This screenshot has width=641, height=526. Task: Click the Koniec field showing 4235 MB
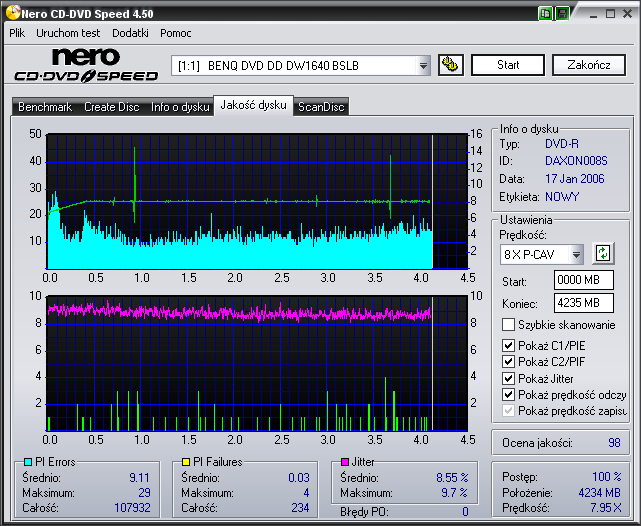pyautogui.click(x=584, y=303)
